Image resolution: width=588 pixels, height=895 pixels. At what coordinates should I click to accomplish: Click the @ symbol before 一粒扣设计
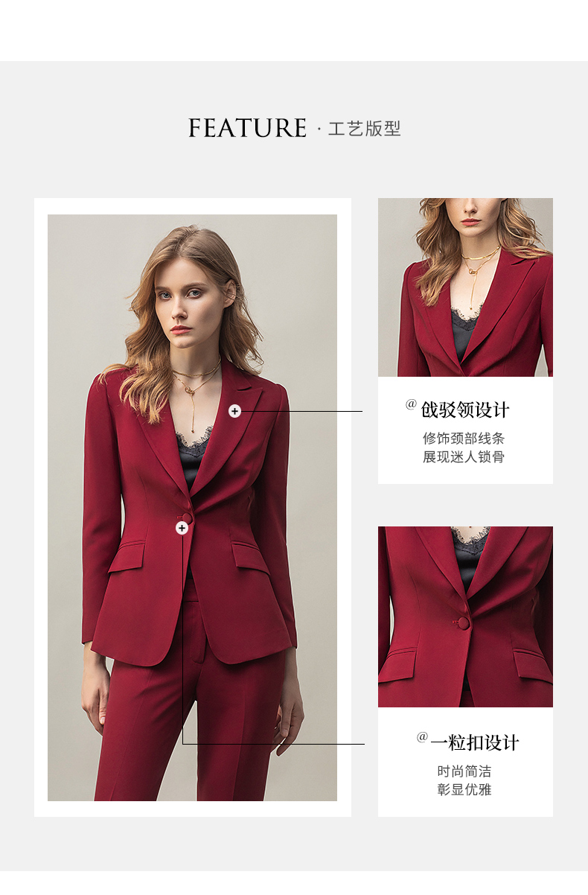(422, 737)
